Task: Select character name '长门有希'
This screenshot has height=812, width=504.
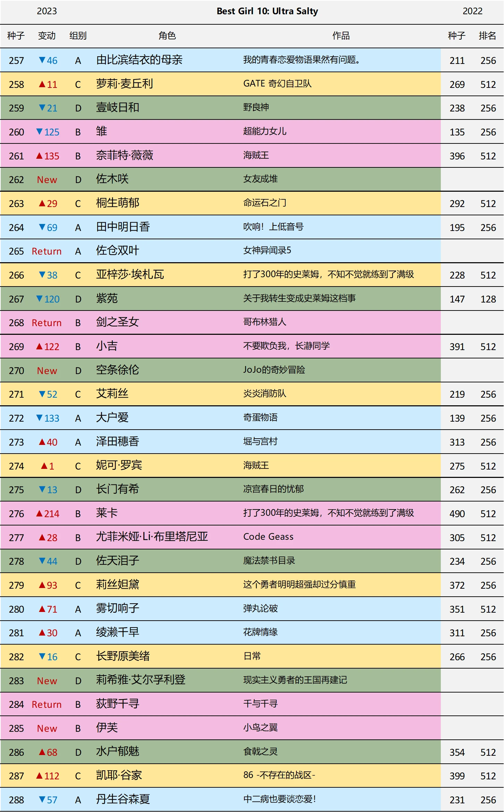Action: pos(117,489)
